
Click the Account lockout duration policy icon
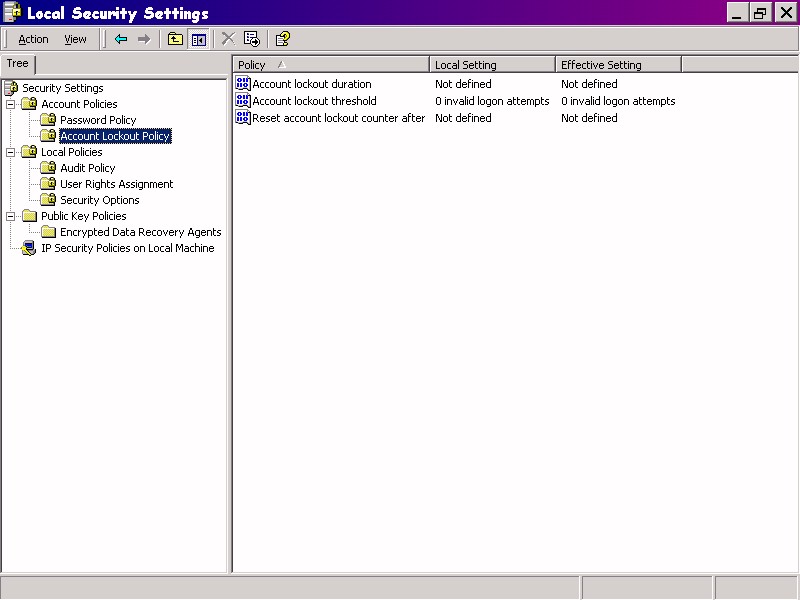click(242, 84)
